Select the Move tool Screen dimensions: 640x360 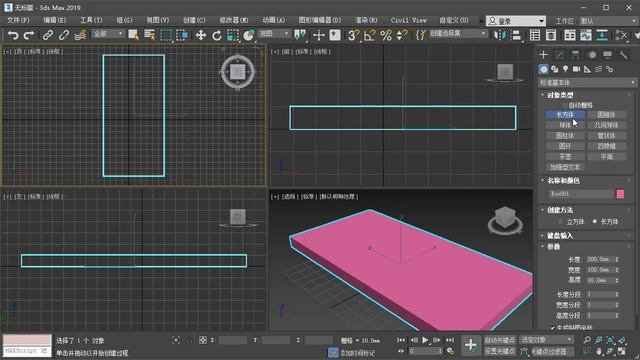[x=200, y=35]
